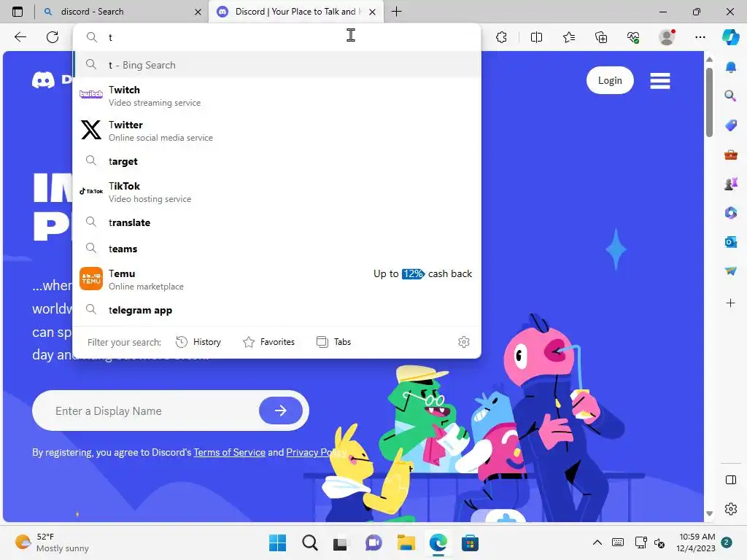Viewport: 747px width, 560px height.
Task: Click the Login button
Action: 610,80
